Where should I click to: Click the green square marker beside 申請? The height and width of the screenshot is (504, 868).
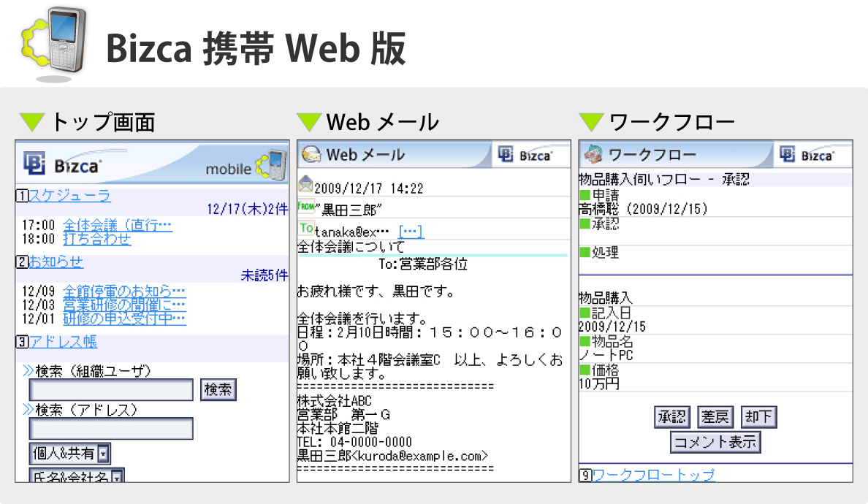point(585,195)
